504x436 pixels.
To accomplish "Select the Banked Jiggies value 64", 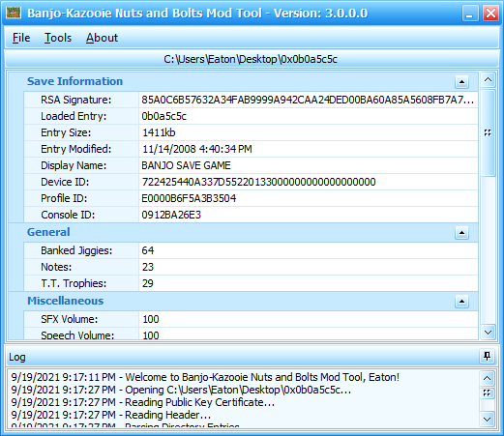I will pos(309,250).
